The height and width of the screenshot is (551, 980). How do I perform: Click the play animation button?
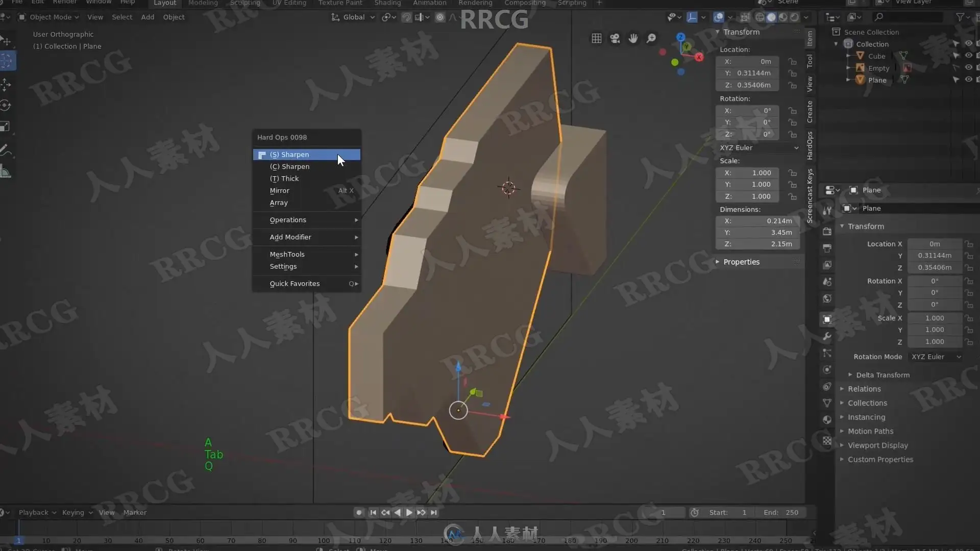click(409, 512)
